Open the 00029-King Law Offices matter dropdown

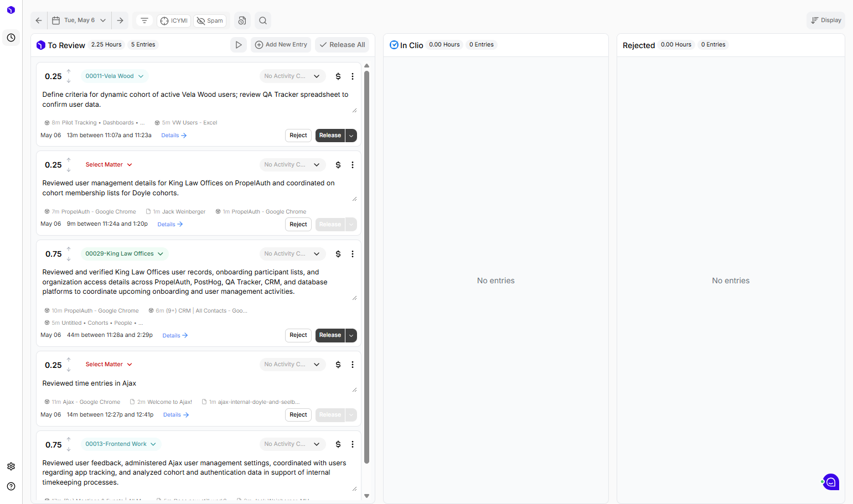tap(125, 254)
